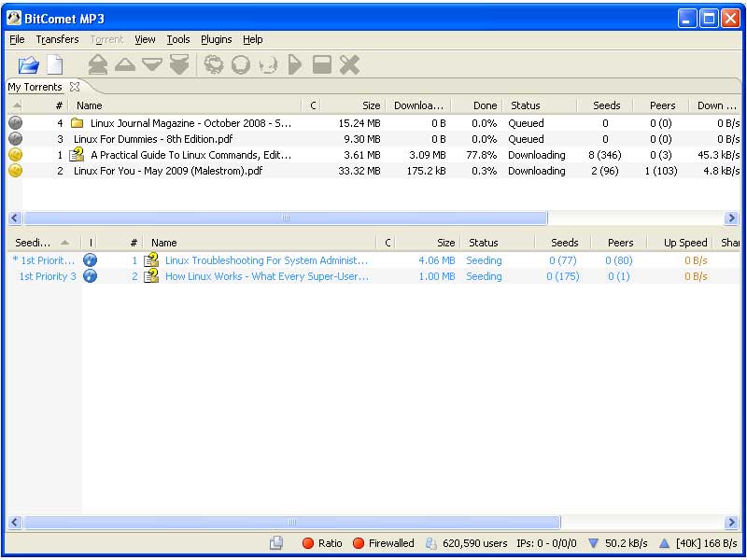Click the open torrent folder icon
Image resolution: width=747 pixels, height=560 pixels.
point(28,64)
